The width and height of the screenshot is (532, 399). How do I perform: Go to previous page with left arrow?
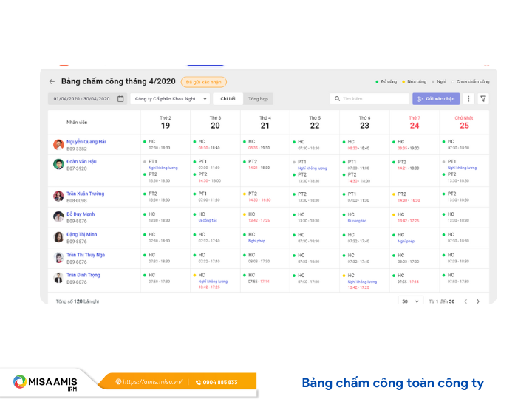pos(464,301)
